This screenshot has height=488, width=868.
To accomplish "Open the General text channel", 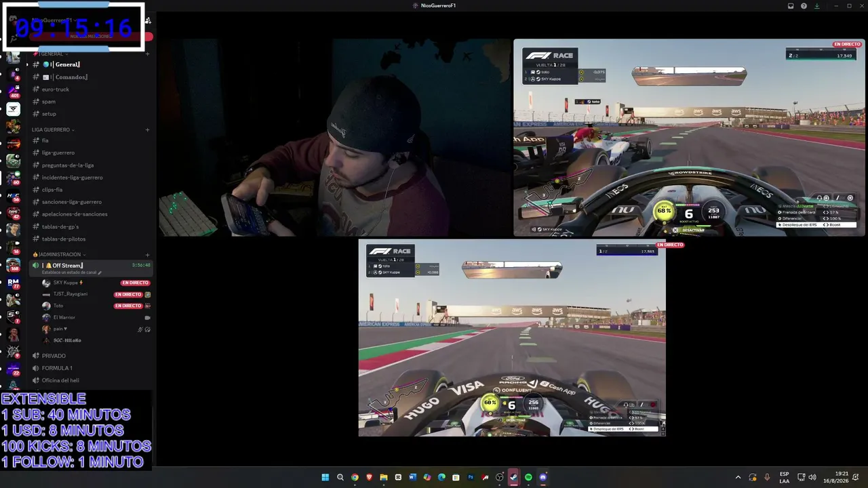I will pos(92,64).
